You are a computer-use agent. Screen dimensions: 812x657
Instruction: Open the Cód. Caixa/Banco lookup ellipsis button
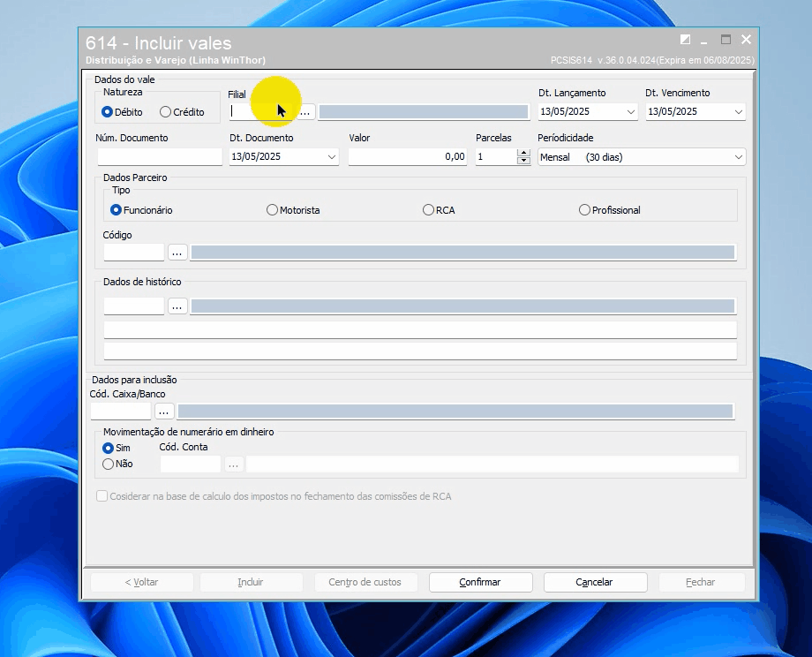coord(163,412)
